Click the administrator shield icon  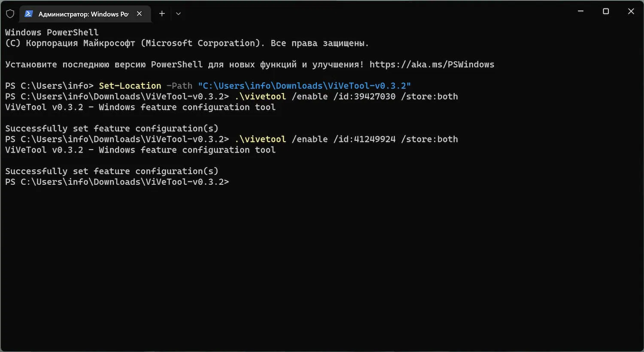10,14
